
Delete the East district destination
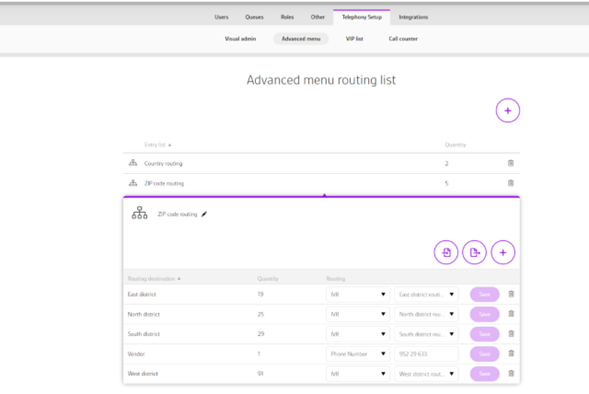tap(511, 294)
